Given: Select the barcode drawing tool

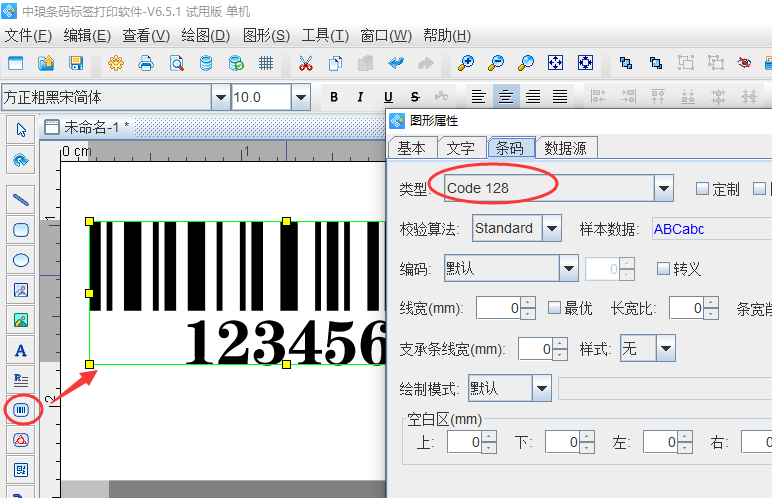Looking at the screenshot, I should 21,410.
